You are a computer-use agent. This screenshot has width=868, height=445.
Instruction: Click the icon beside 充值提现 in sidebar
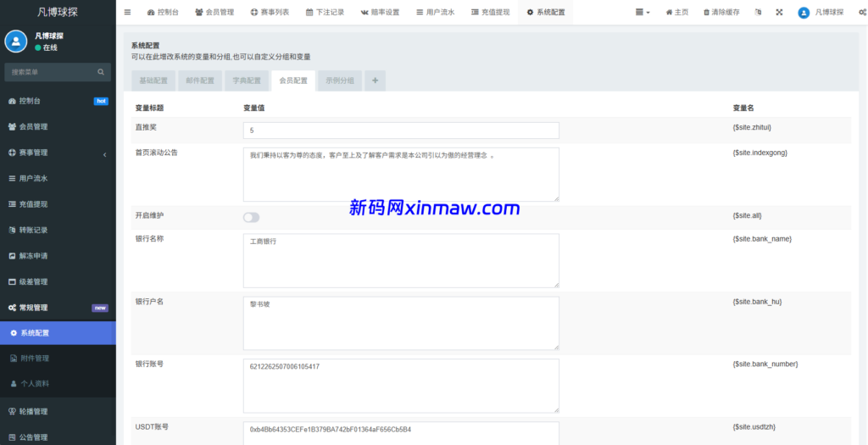pyautogui.click(x=12, y=204)
